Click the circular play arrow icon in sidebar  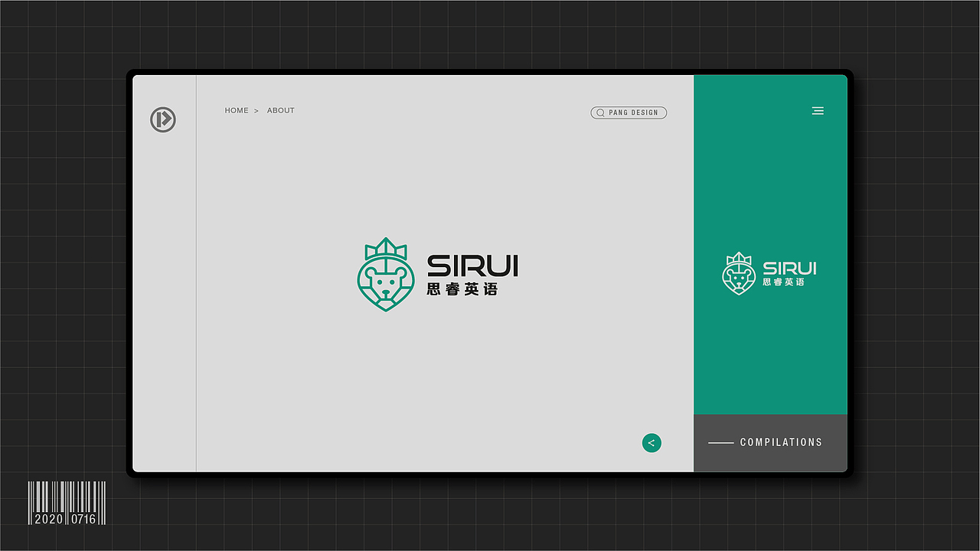[x=163, y=119]
